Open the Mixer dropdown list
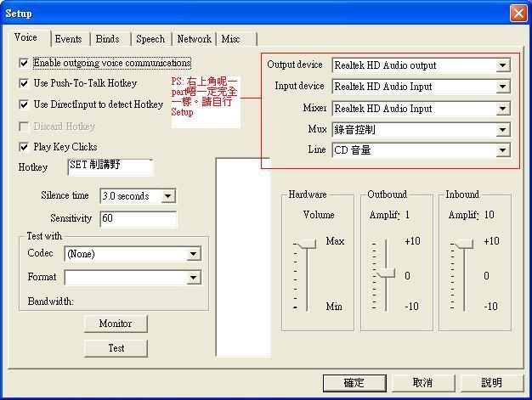Image resolution: width=532 pixels, height=400 pixels. (502, 109)
